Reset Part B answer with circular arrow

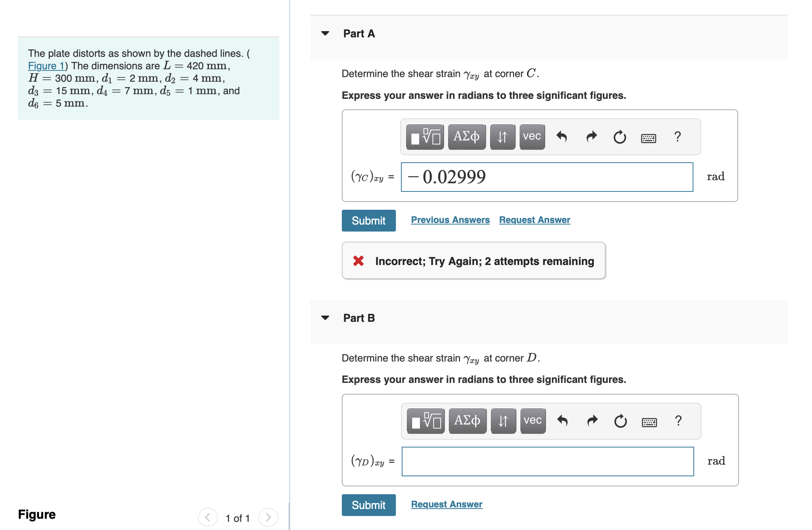(620, 421)
